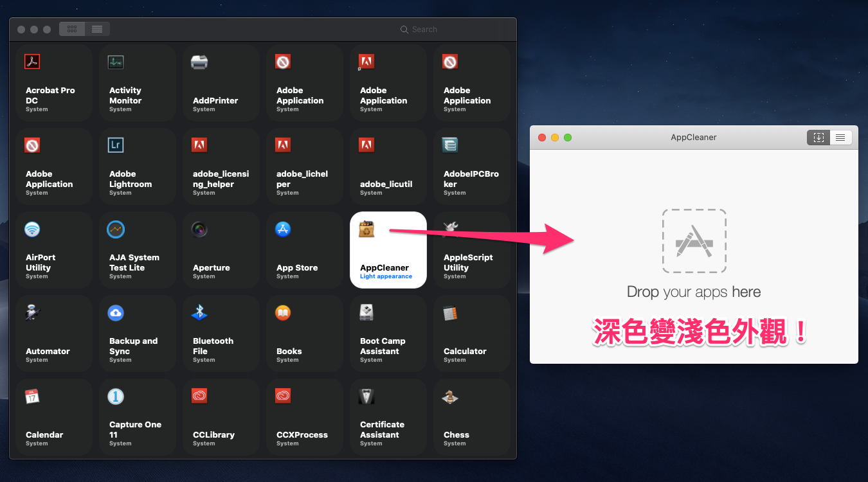Click the dashed app drop zone icon
The width and height of the screenshot is (868, 482).
pos(694,241)
